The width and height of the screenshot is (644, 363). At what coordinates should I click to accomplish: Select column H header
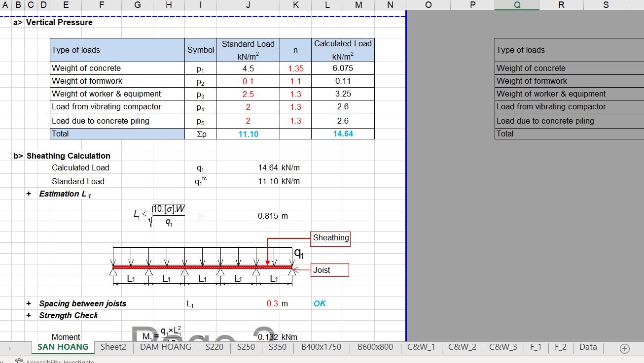pyautogui.click(x=169, y=5)
